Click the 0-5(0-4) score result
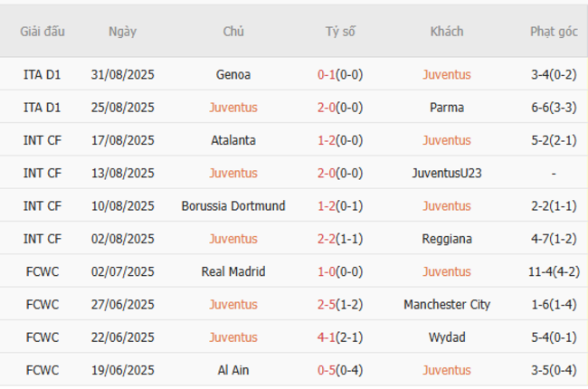The width and height of the screenshot is (588, 389). (x=340, y=370)
